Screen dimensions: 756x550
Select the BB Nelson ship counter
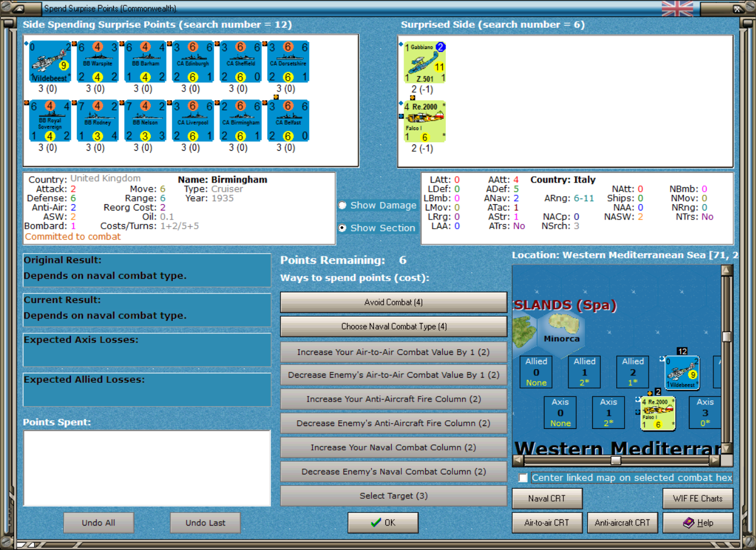click(146, 121)
